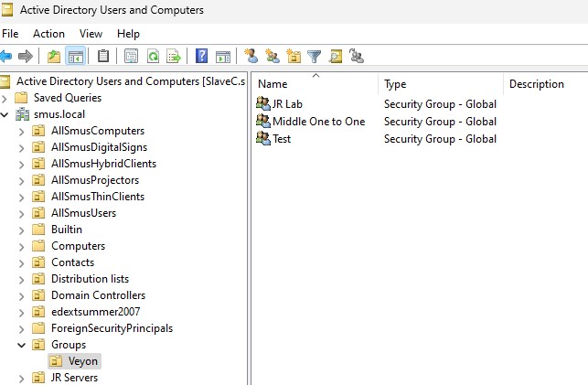Open Help via the question mark icon

[201, 56]
